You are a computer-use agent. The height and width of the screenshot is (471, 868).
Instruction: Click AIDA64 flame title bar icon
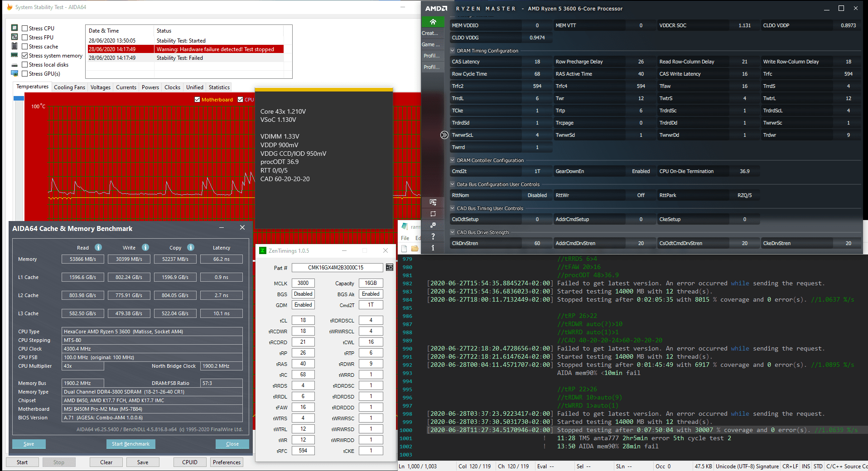9,7
